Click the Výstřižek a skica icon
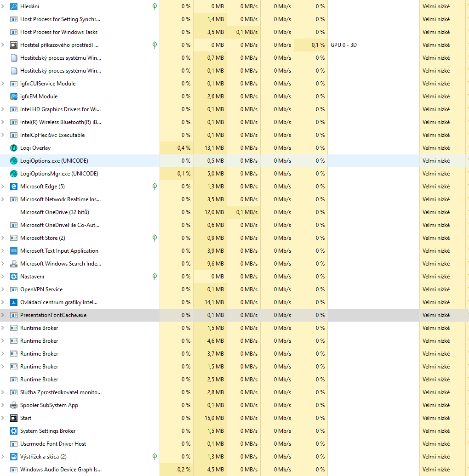Screen dimensions: 469x476 14,457
